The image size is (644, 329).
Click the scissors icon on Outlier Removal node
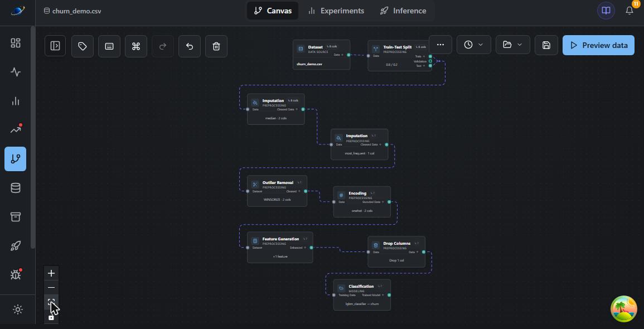coord(255,185)
